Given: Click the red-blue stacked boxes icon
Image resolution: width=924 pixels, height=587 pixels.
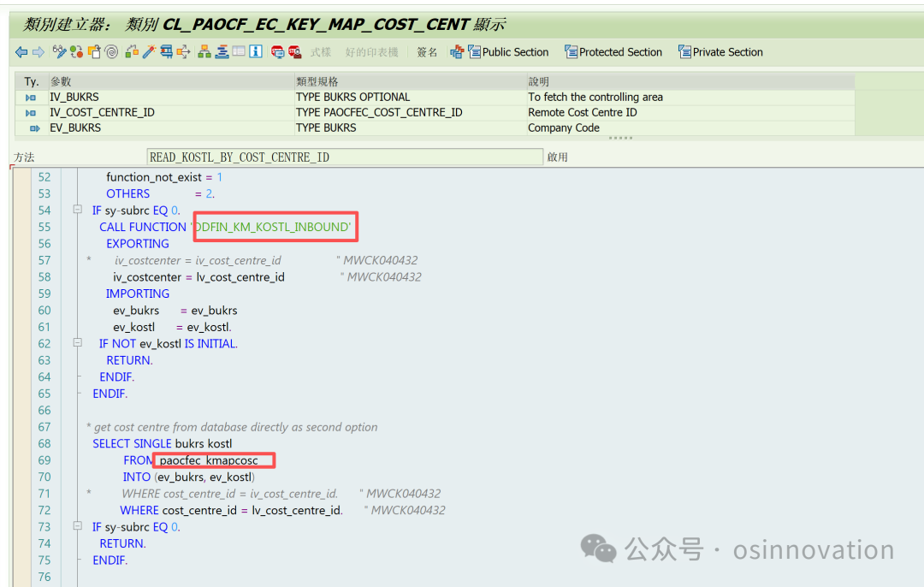Looking at the screenshot, I should pos(457,52).
